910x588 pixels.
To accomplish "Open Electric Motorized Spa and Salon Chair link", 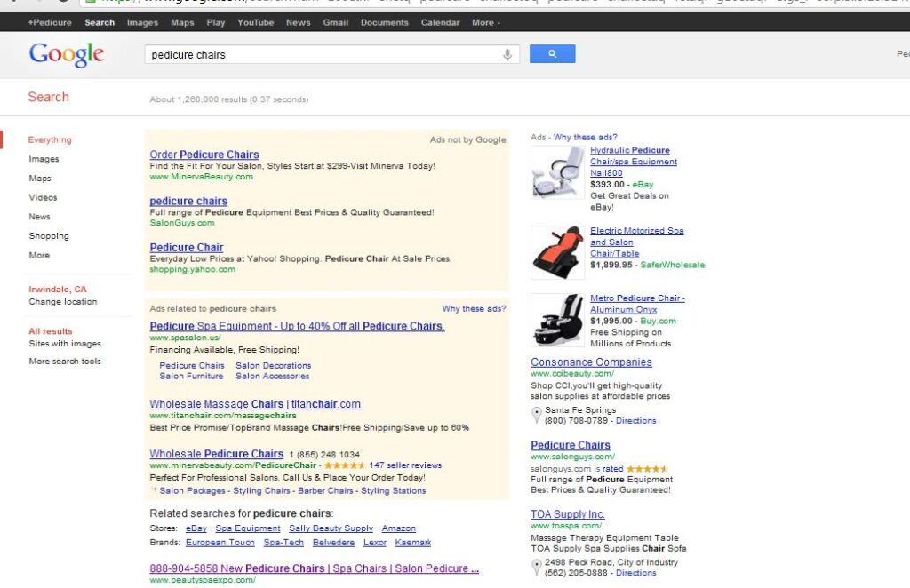I will (636, 242).
